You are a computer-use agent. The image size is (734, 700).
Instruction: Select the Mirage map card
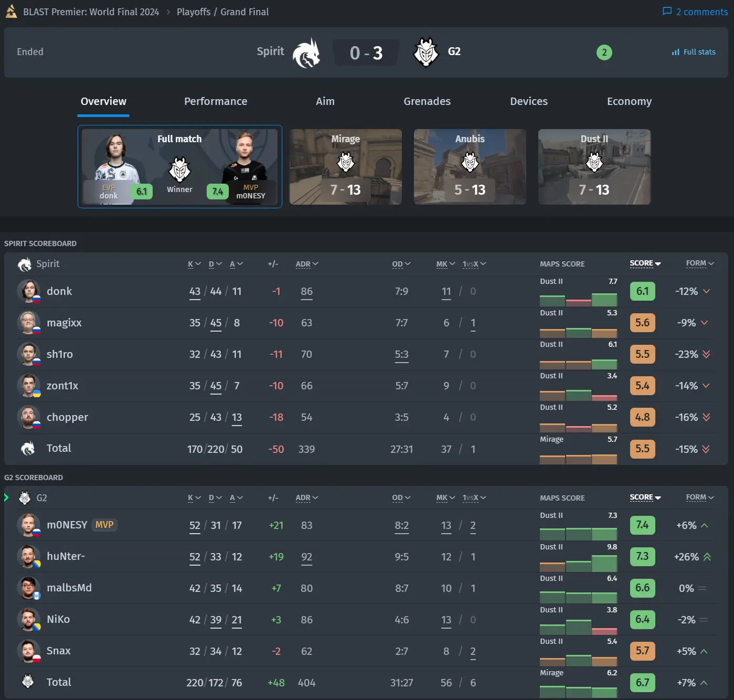pyautogui.click(x=346, y=167)
